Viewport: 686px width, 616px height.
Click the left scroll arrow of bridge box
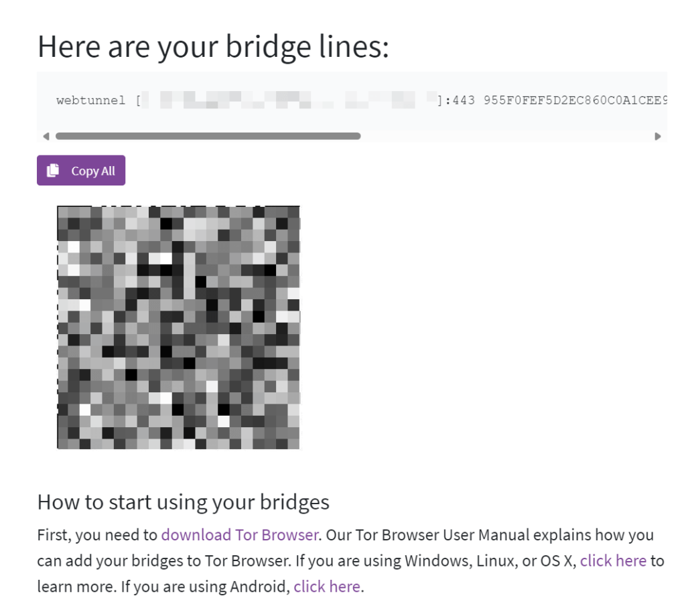click(46, 136)
